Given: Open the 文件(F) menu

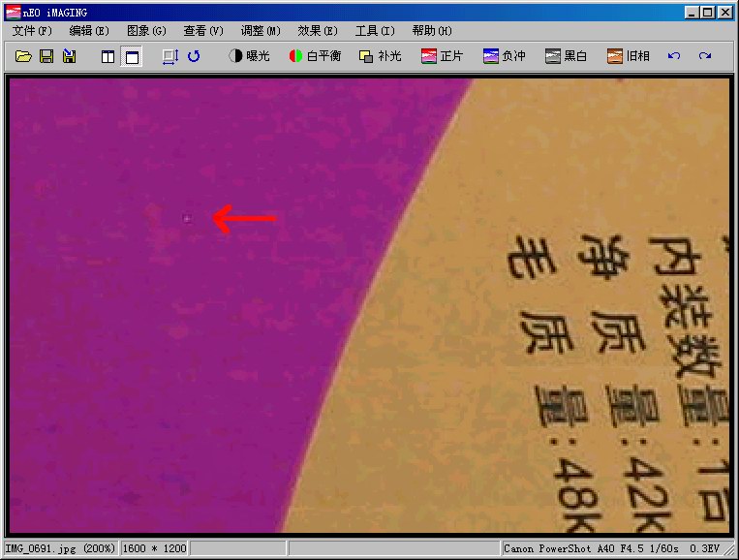Looking at the screenshot, I should point(32,31).
